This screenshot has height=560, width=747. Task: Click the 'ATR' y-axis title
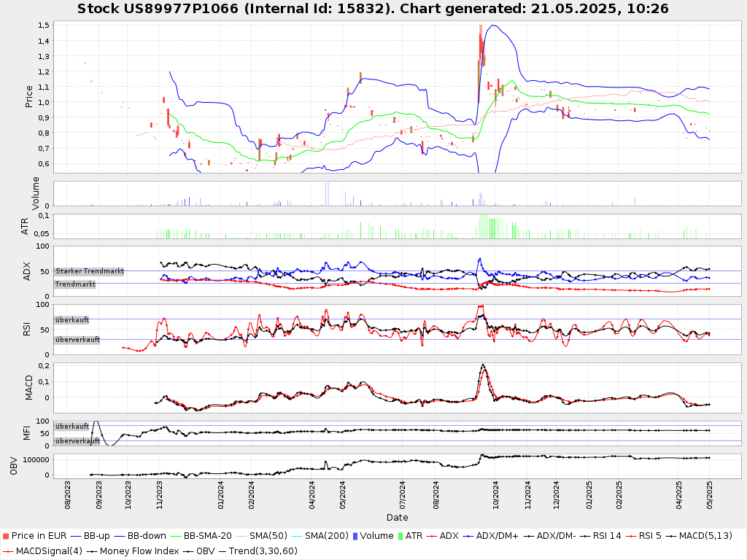pos(25,226)
